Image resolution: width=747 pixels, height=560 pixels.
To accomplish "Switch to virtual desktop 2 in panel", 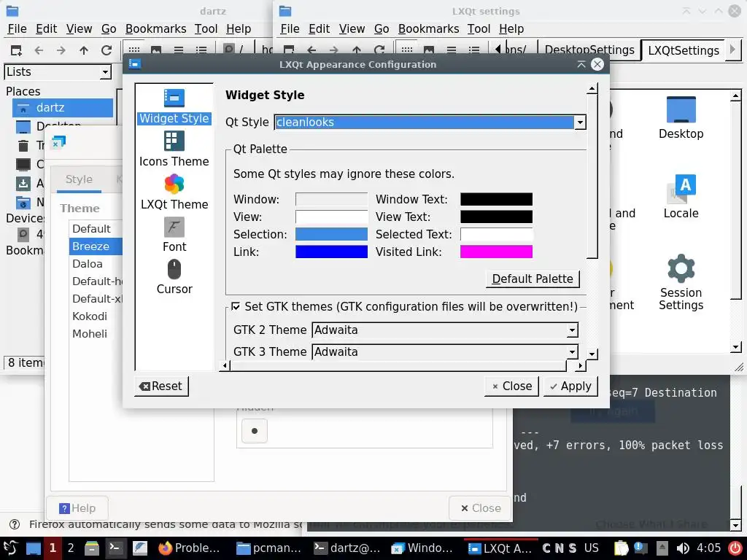I will [x=71, y=548].
